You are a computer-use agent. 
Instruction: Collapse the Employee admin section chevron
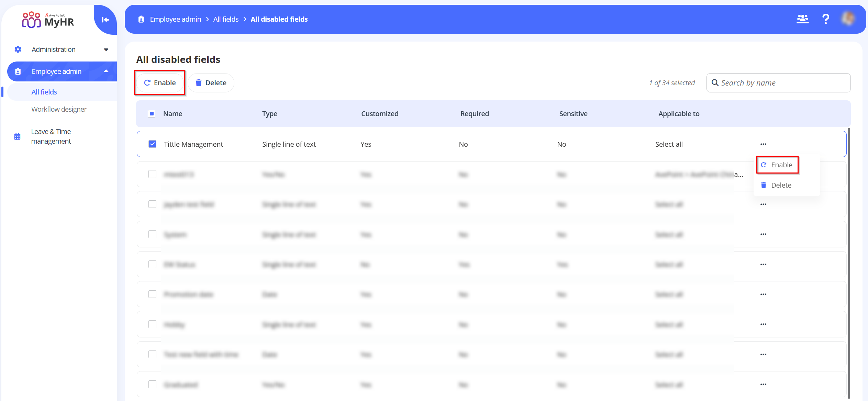106,71
